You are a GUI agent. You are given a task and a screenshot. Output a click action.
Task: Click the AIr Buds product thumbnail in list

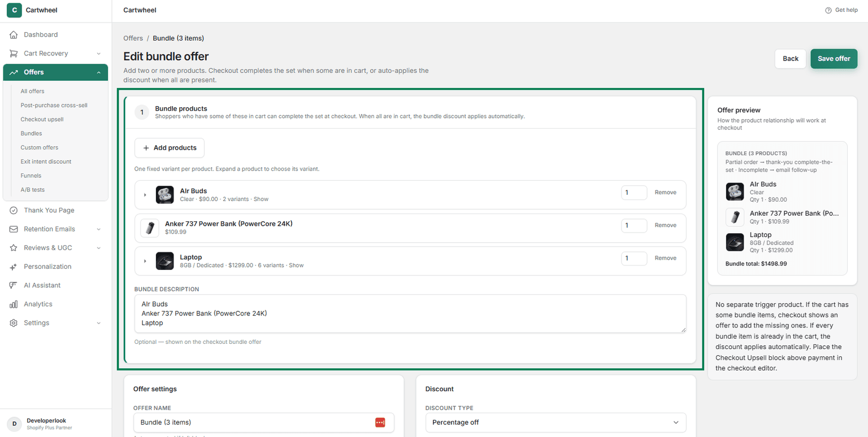[165, 195]
